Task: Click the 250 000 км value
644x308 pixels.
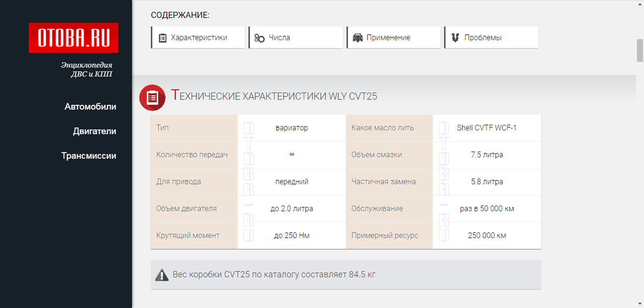Action: (x=487, y=235)
